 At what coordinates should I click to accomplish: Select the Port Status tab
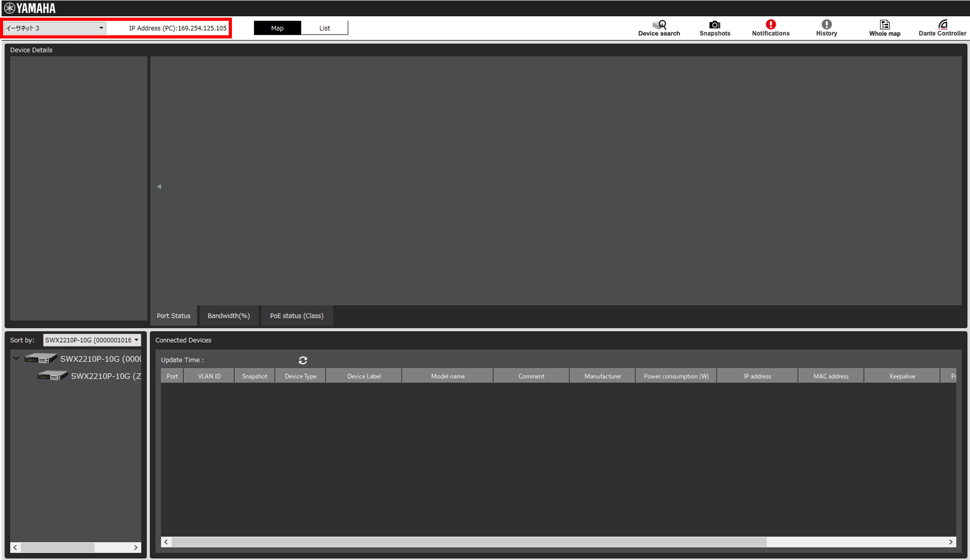pyautogui.click(x=174, y=316)
